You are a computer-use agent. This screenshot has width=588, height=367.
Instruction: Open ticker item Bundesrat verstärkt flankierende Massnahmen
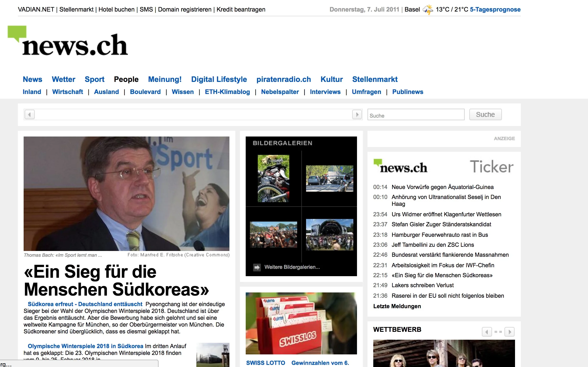pos(450,255)
